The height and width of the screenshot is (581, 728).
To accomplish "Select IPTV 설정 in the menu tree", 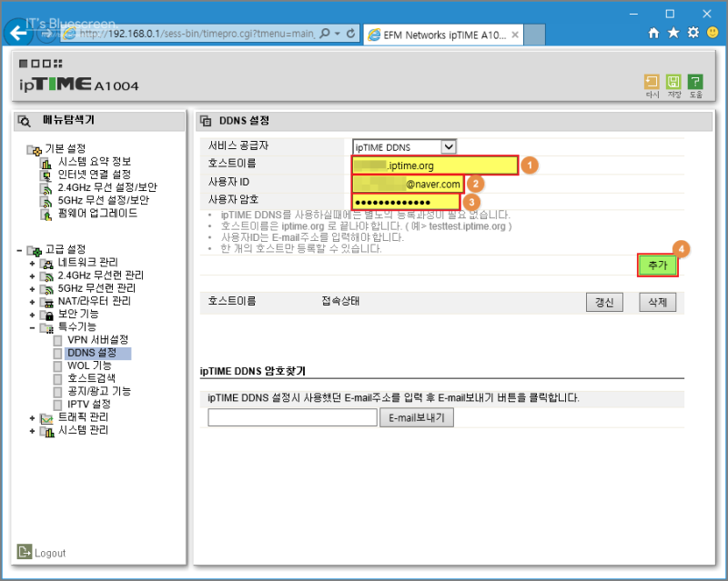I will pyautogui.click(x=88, y=405).
